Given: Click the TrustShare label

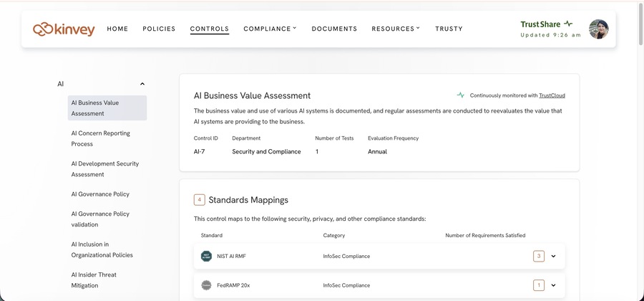Looking at the screenshot, I should 540,24.
